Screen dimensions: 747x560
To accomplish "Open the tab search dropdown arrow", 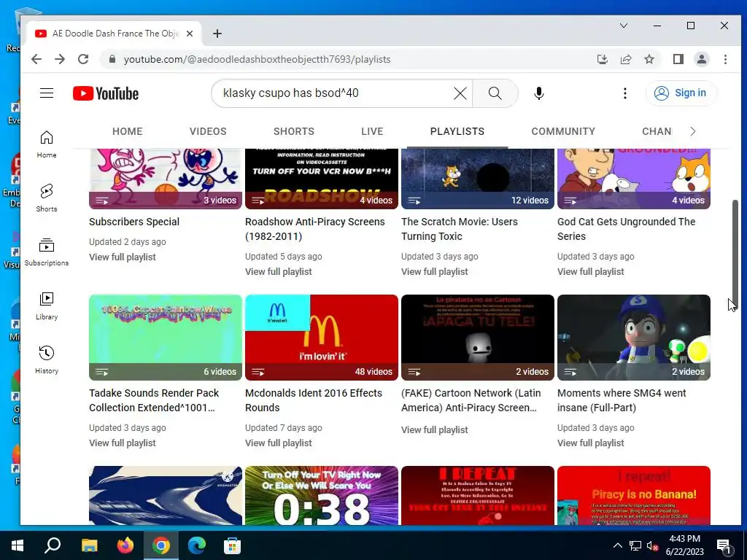I will 624,26.
